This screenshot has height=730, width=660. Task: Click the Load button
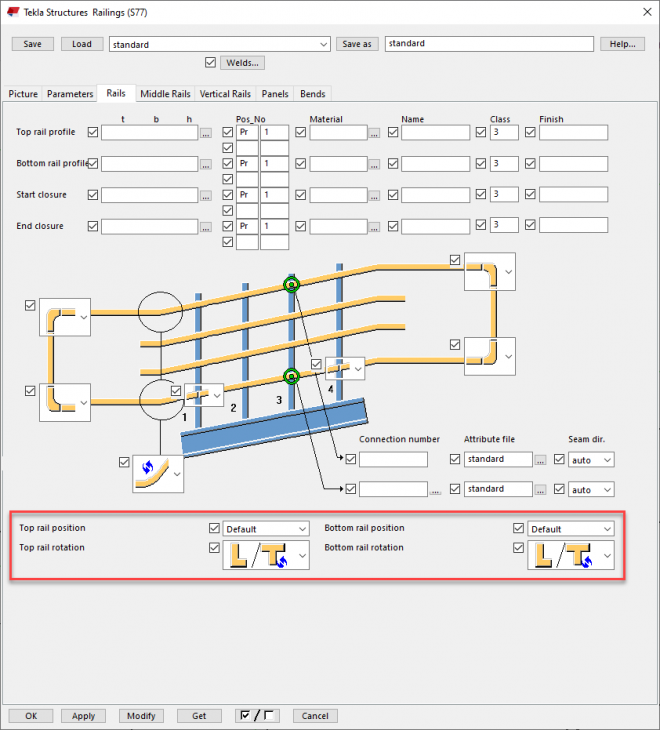tap(82, 44)
